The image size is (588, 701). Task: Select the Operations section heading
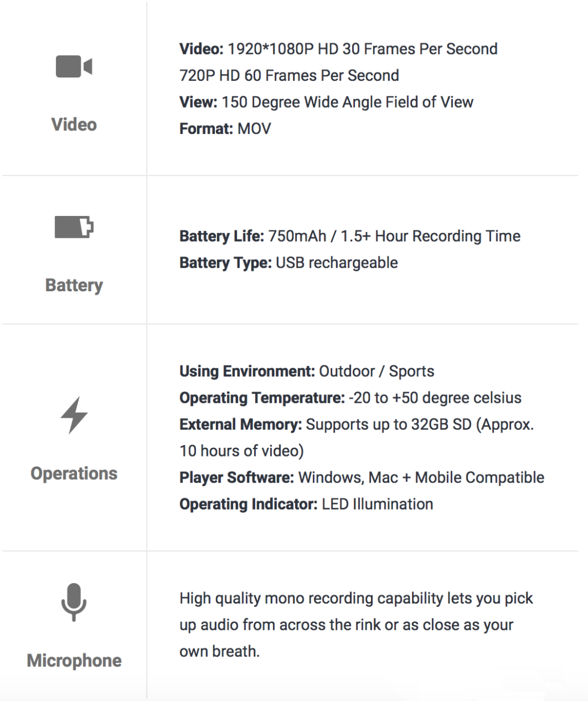(74, 473)
